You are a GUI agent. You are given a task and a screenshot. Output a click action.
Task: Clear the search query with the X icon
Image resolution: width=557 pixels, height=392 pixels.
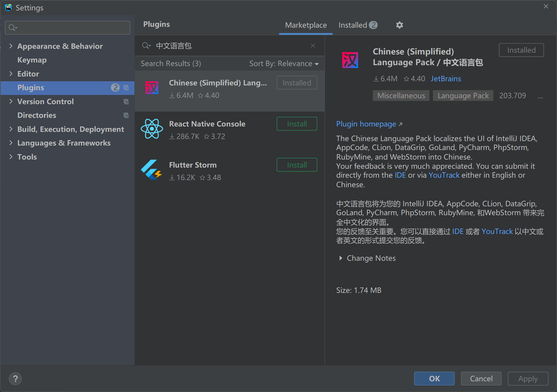tap(313, 46)
